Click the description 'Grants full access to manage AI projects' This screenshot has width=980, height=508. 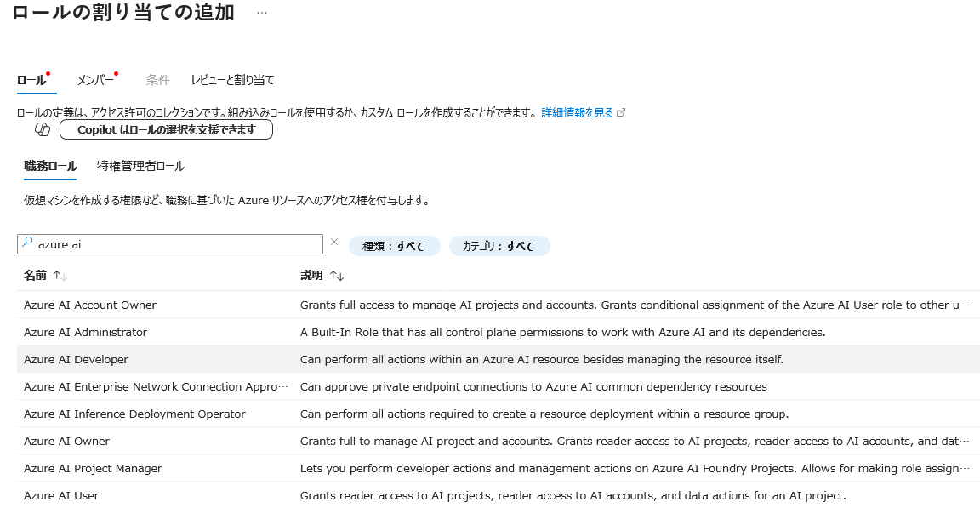[635, 305]
